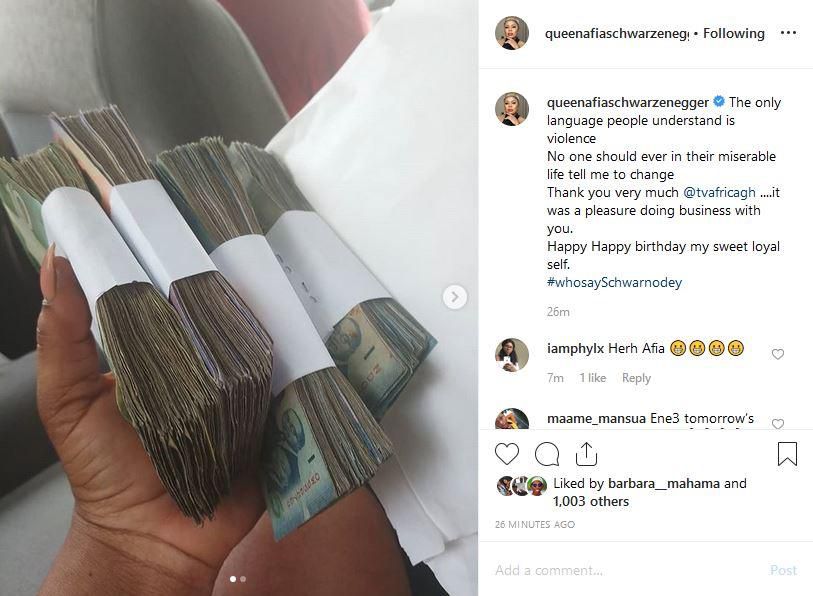Open the #whosaySchwarnodey hashtag
The width and height of the screenshot is (813, 596).
pyautogui.click(x=614, y=282)
